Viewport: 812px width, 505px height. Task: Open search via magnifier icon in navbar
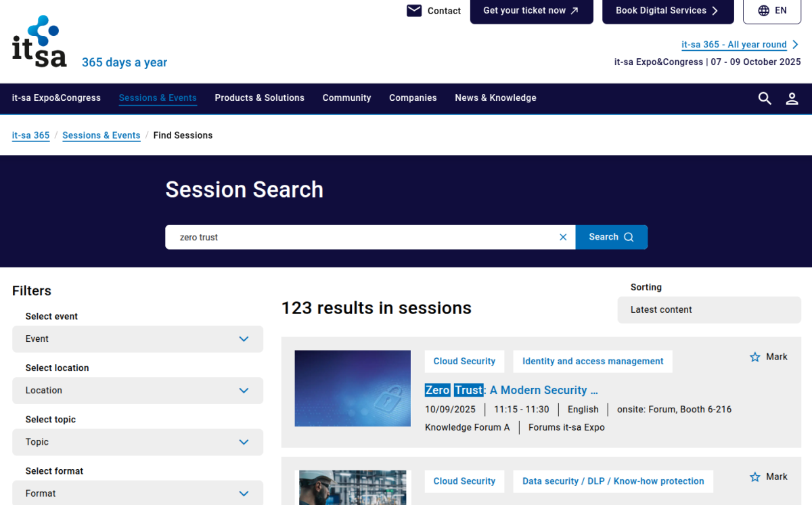(765, 98)
